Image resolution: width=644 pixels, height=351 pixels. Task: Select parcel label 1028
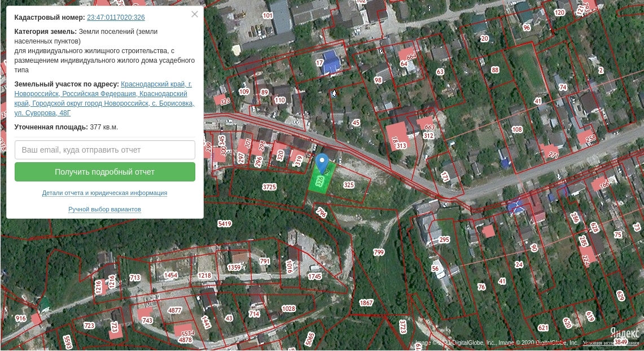coord(288,309)
